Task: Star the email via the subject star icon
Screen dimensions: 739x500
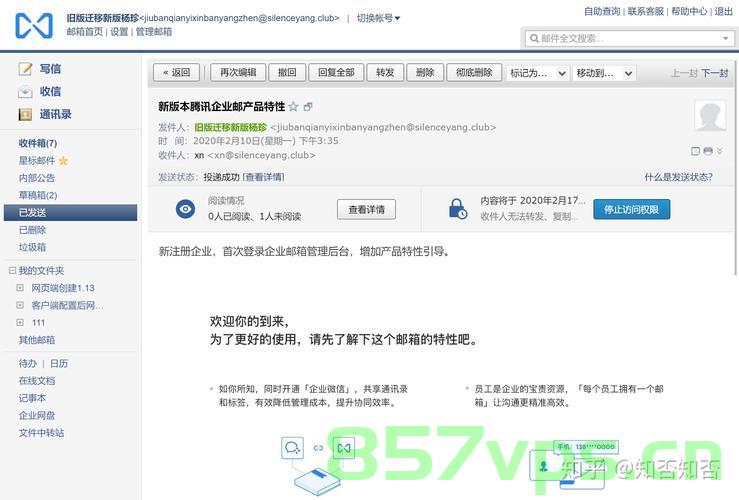Action: pos(293,107)
